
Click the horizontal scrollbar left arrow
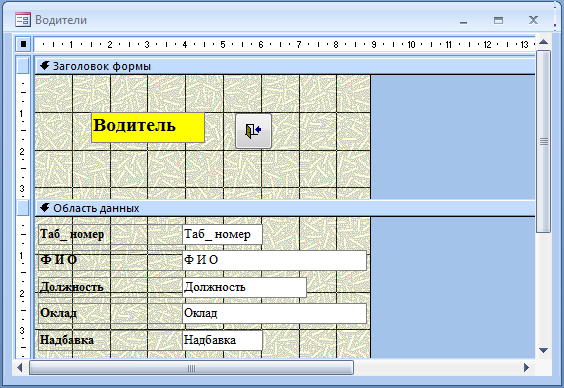click(20, 368)
